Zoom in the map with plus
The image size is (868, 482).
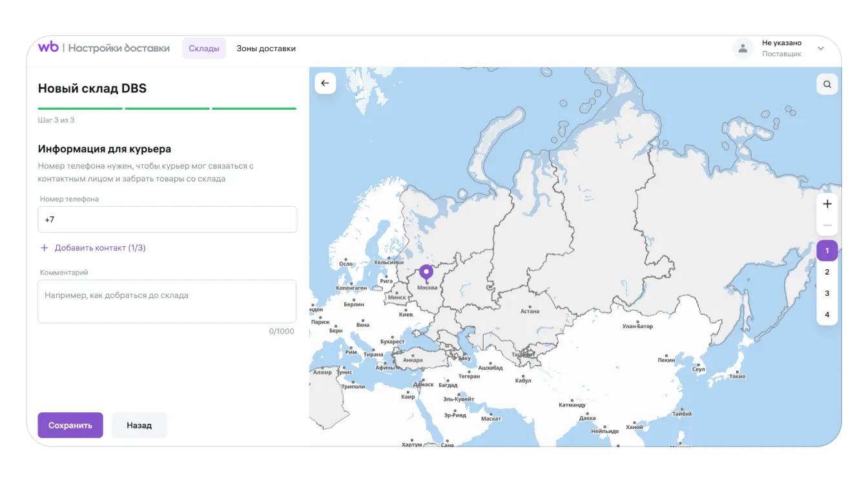[827, 204]
